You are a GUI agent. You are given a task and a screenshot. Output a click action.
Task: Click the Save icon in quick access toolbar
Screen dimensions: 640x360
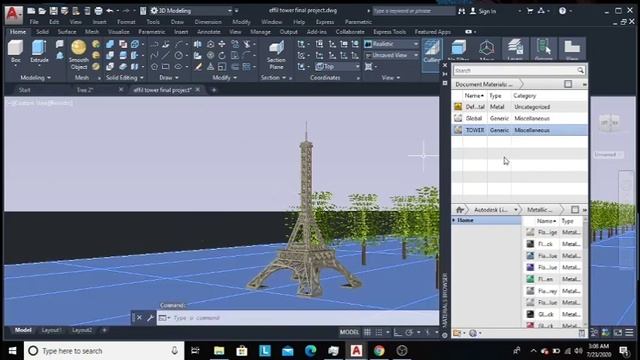point(53,11)
